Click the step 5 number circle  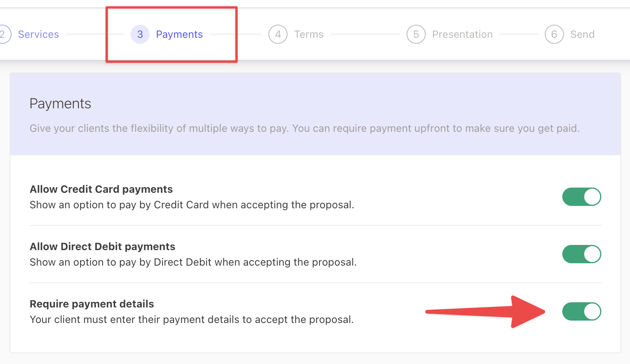[416, 34]
